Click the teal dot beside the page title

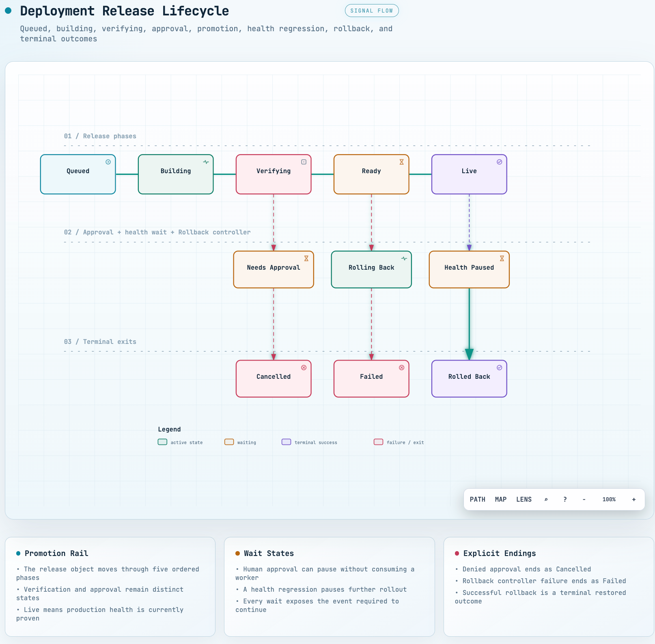[8, 11]
